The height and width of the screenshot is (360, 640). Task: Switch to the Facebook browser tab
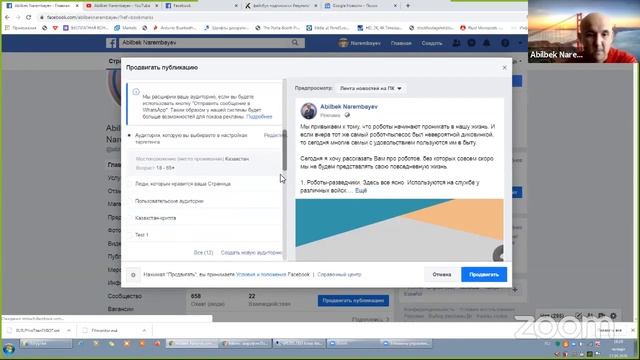coord(202,6)
